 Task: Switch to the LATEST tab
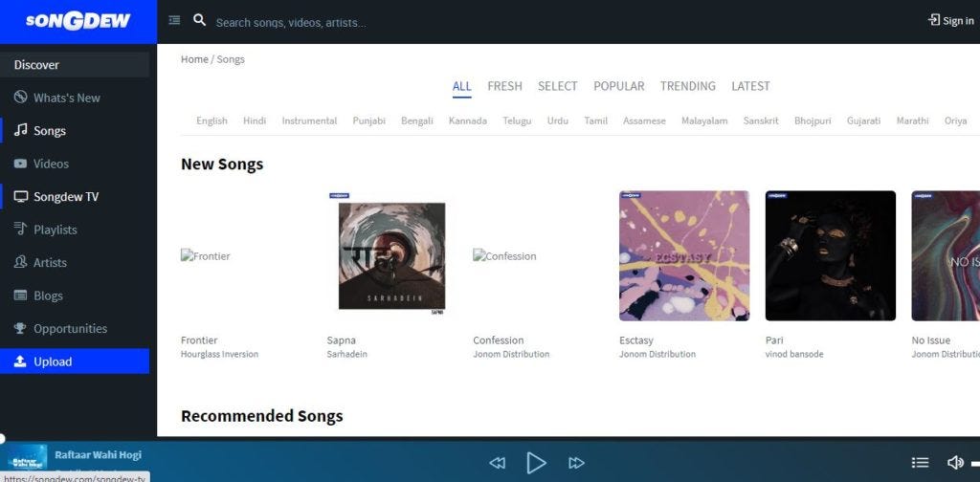pos(750,86)
